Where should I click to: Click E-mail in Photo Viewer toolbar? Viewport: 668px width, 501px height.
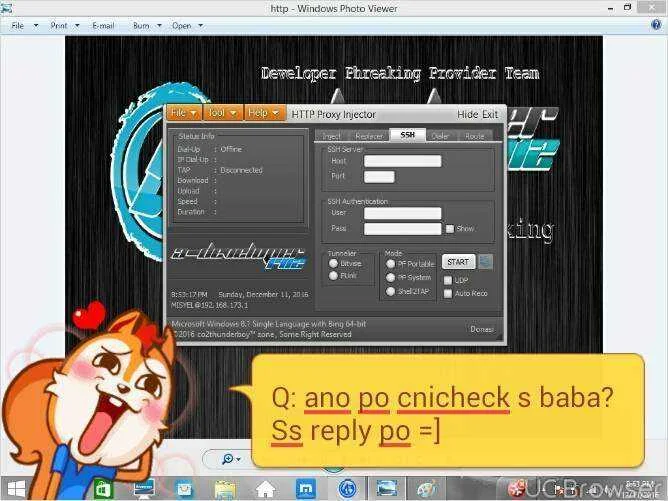click(x=103, y=26)
